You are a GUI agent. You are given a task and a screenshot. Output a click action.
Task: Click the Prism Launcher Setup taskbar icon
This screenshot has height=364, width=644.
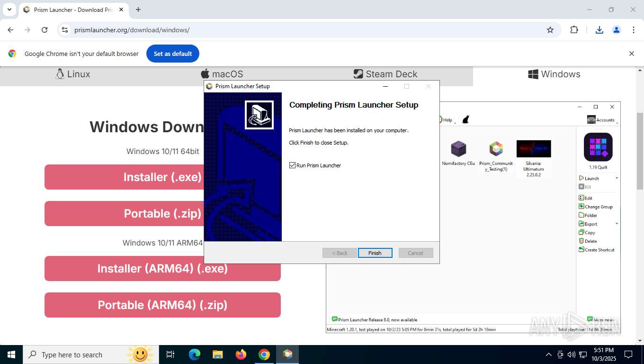pyautogui.click(x=287, y=355)
